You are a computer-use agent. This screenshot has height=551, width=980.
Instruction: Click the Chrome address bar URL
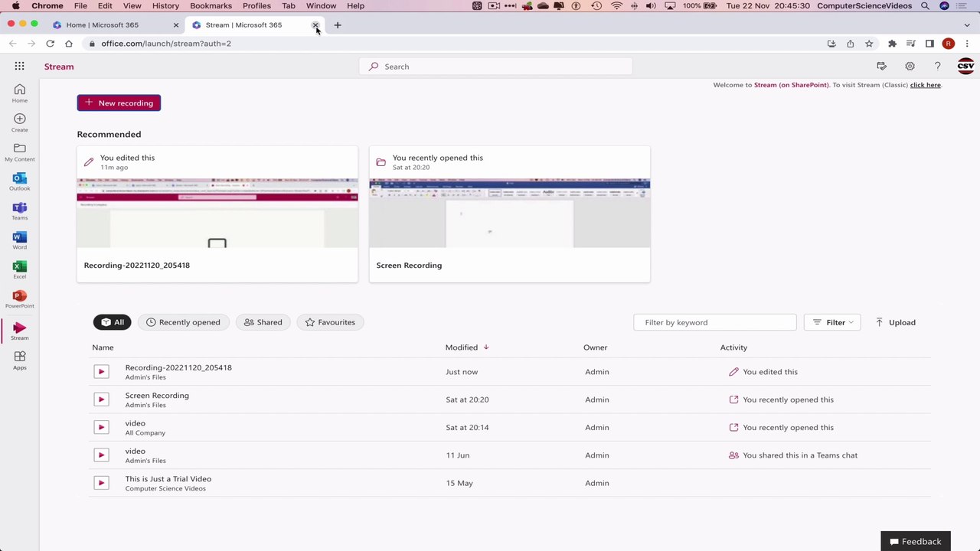(x=166, y=44)
